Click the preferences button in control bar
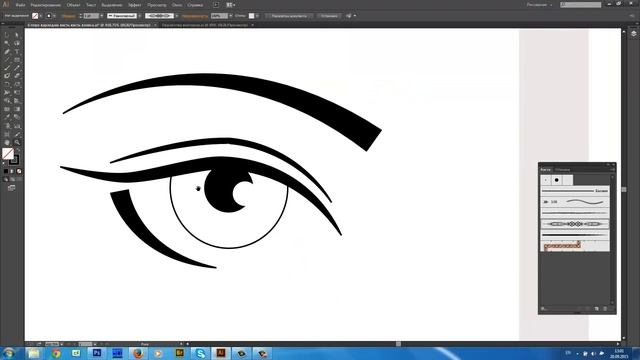 pyautogui.click(x=329, y=16)
